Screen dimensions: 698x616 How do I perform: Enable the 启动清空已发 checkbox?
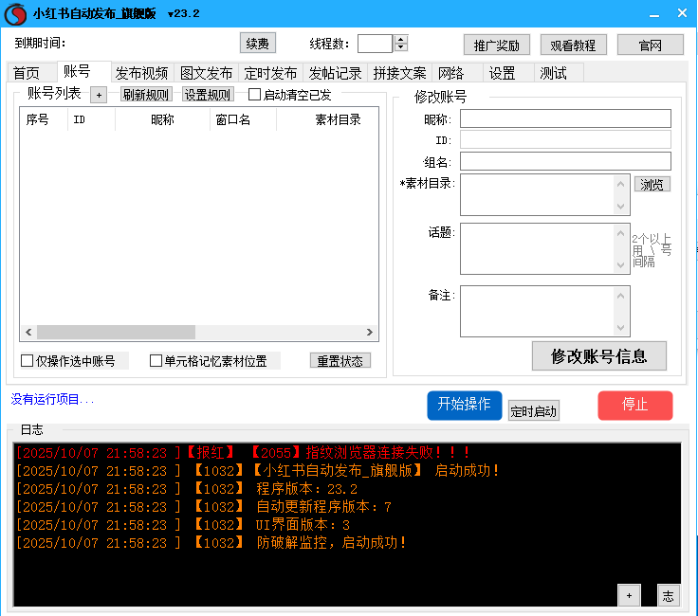click(254, 95)
